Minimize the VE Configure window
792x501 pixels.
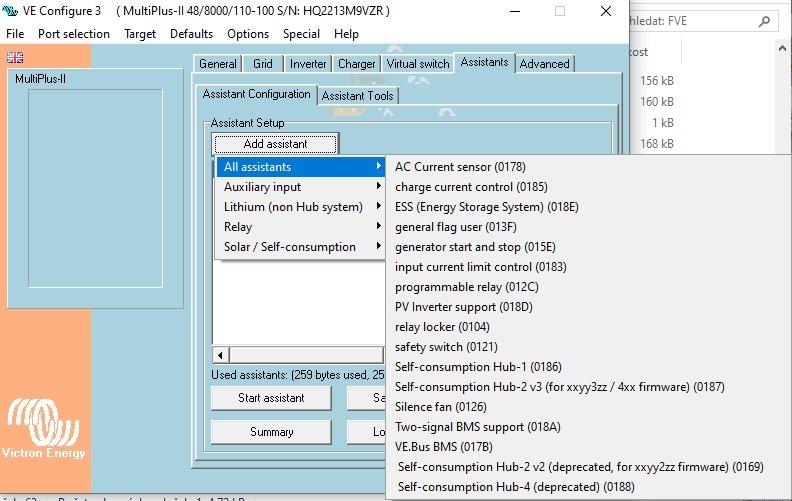pos(515,11)
